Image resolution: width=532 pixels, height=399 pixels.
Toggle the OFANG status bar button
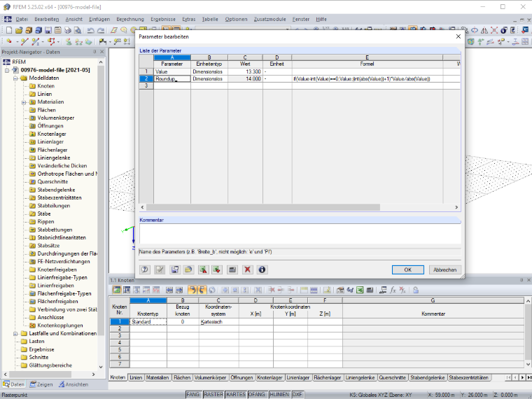[x=256, y=395]
